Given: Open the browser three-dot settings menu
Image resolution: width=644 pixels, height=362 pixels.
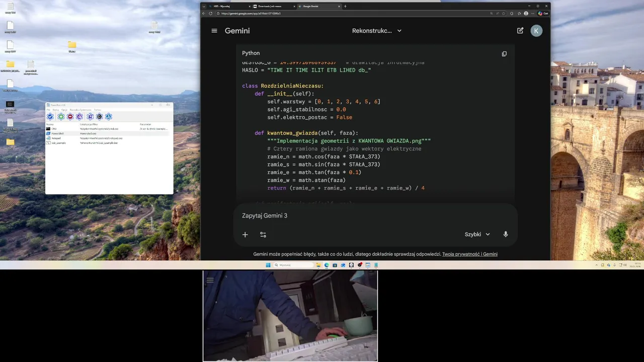Looking at the screenshot, I should click(x=533, y=14).
